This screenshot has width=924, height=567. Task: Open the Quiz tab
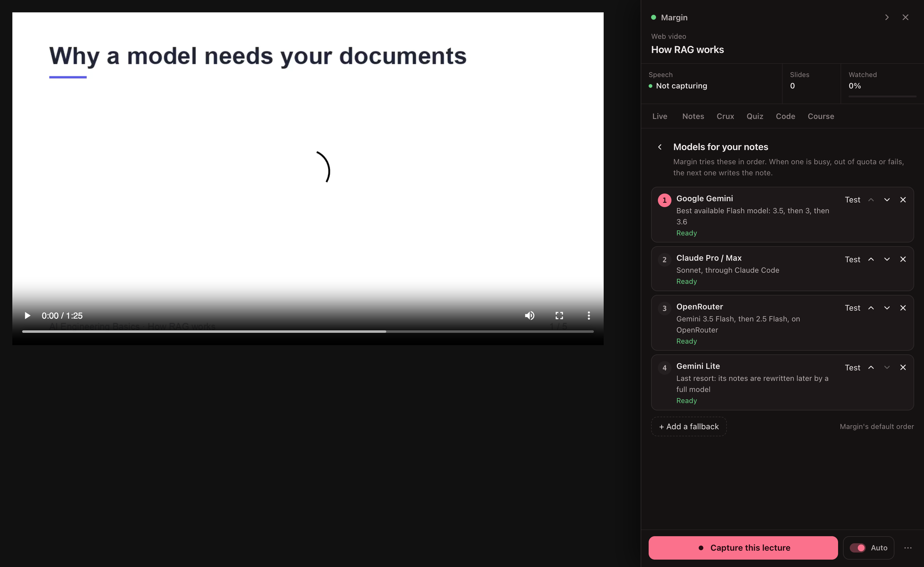pos(755,116)
